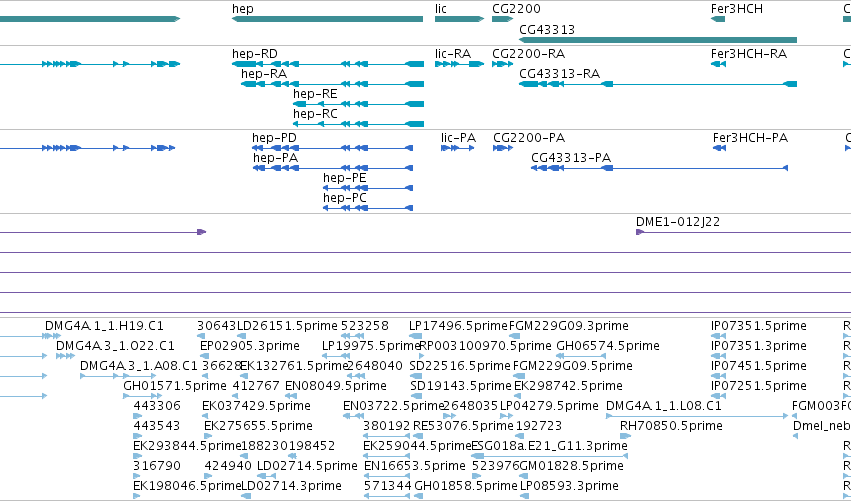Select protein hep-PD
Viewport: 851px width, 501px height.
tap(332, 148)
